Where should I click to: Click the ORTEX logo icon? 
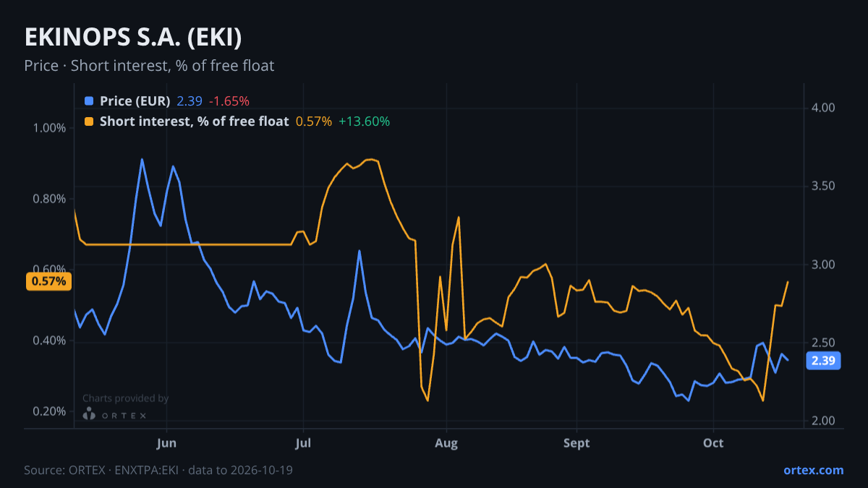click(89, 414)
